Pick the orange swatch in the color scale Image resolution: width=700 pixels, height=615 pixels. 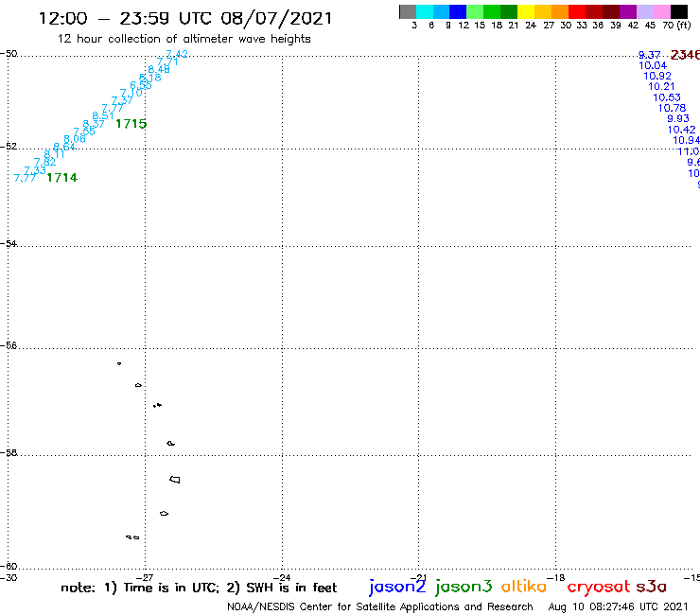tap(560, 12)
